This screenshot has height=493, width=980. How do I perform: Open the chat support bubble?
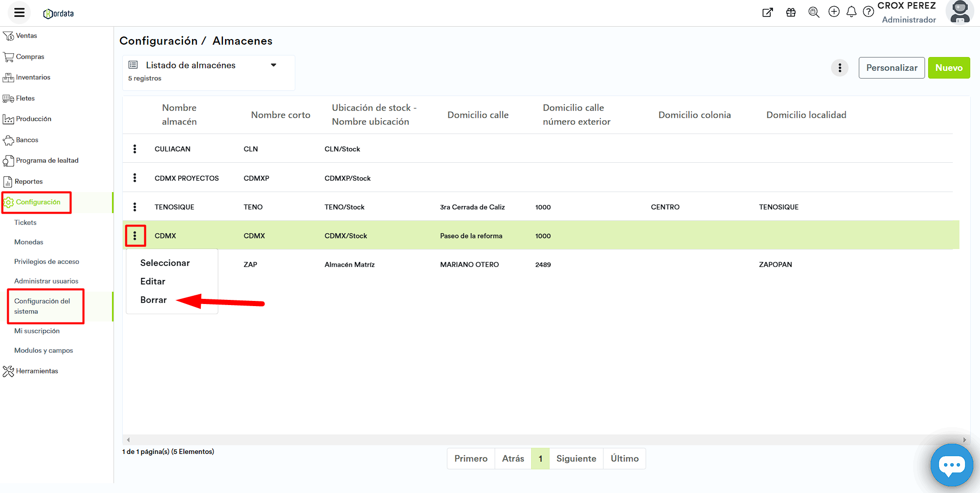[x=951, y=465]
